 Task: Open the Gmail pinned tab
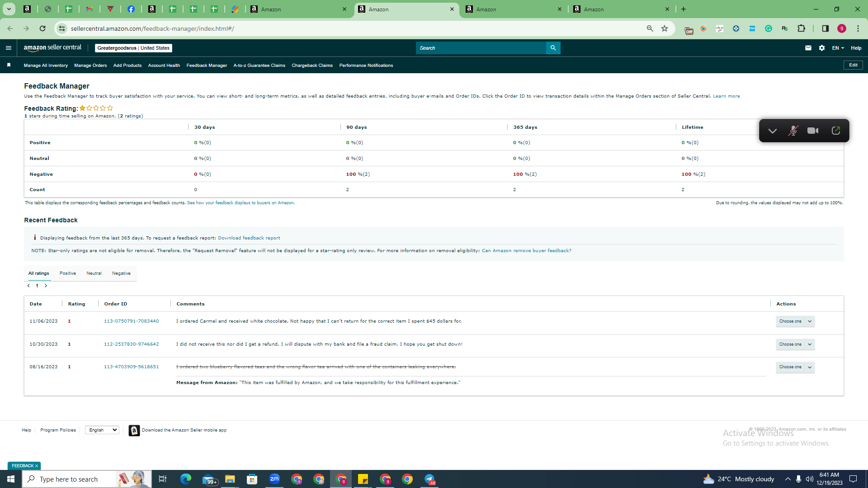(x=90, y=9)
